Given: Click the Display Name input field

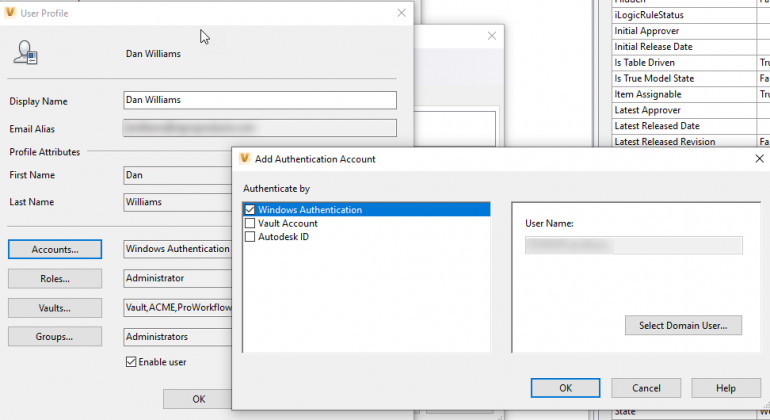Looking at the screenshot, I should coord(260,100).
